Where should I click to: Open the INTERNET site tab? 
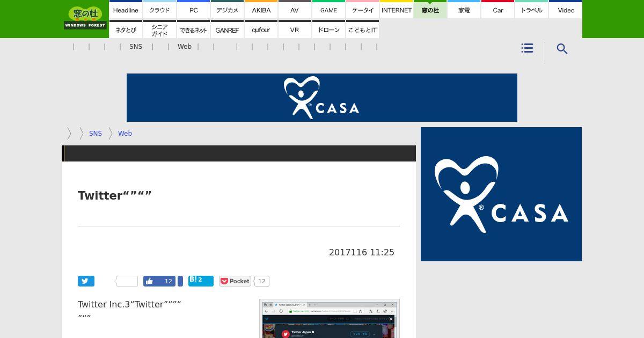pos(396,10)
